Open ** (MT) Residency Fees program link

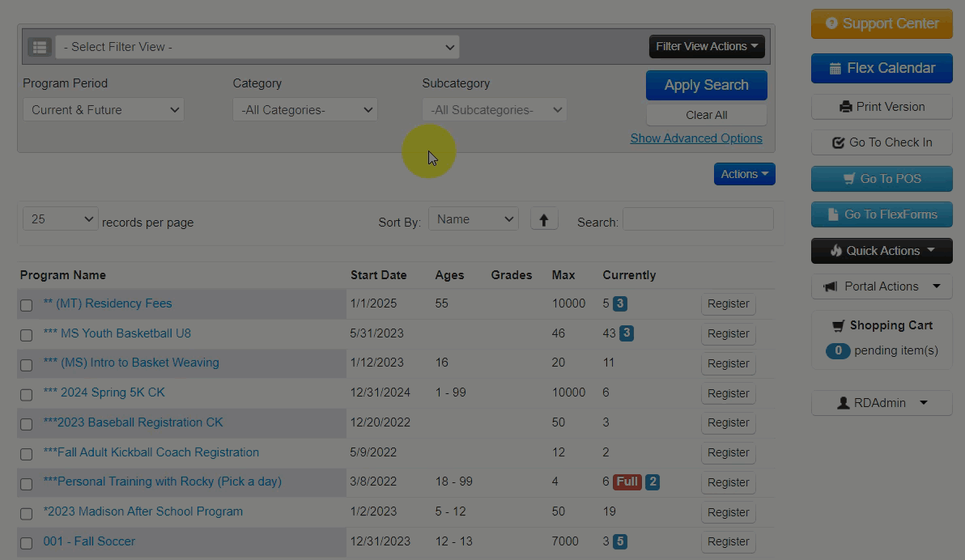(x=107, y=303)
